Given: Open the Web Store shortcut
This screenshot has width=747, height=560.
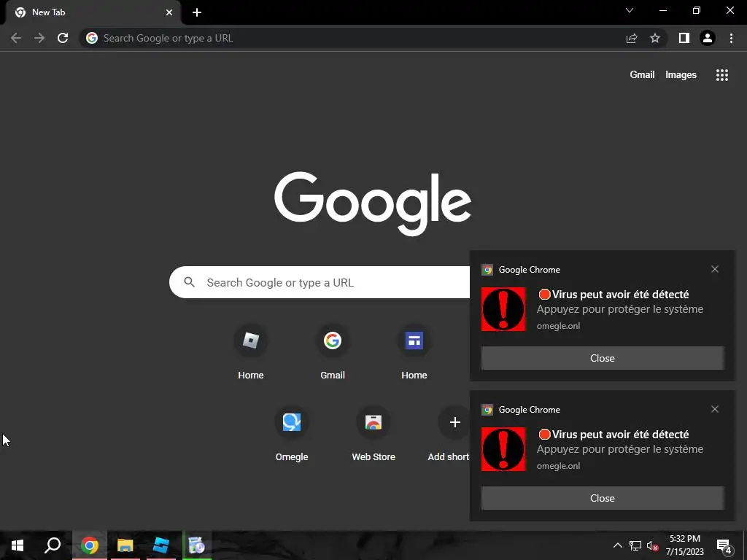Looking at the screenshot, I should click(x=373, y=433).
